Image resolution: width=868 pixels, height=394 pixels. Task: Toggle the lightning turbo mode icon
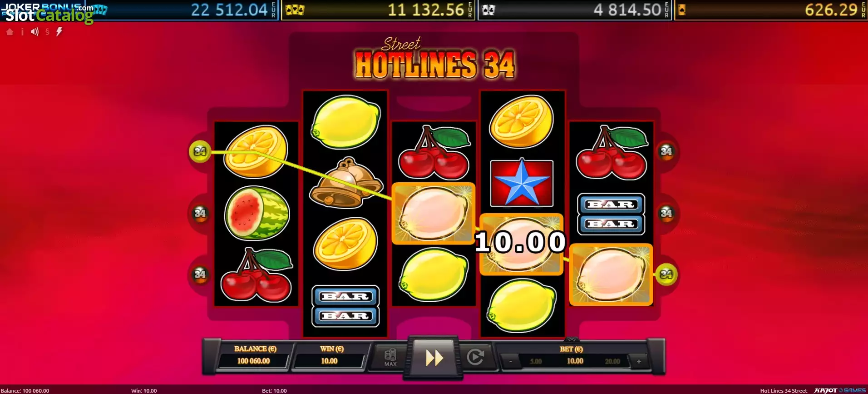(59, 31)
